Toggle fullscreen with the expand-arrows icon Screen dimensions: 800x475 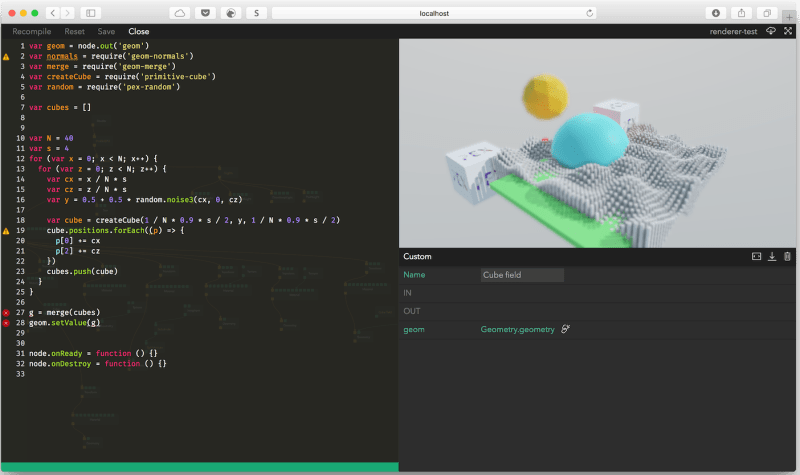click(x=788, y=31)
